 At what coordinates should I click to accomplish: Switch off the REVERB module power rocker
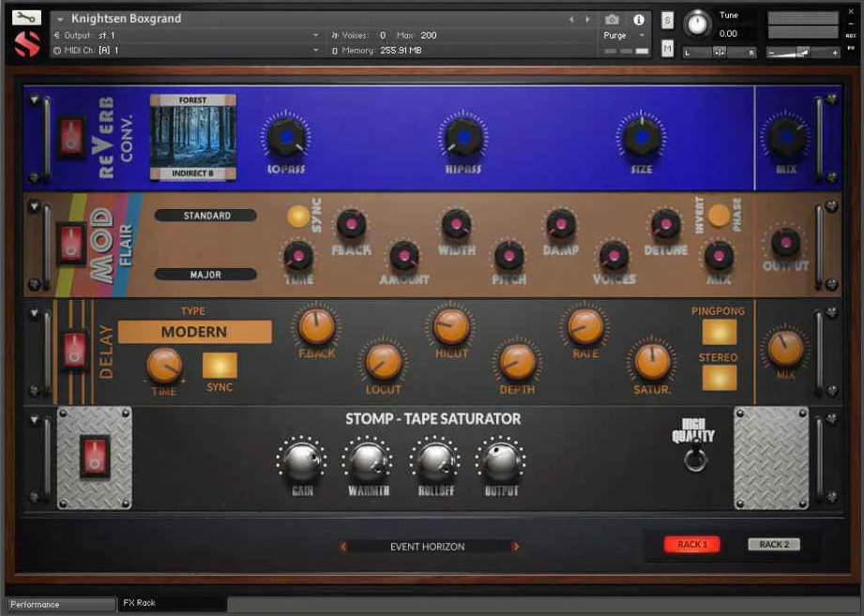[x=69, y=134]
